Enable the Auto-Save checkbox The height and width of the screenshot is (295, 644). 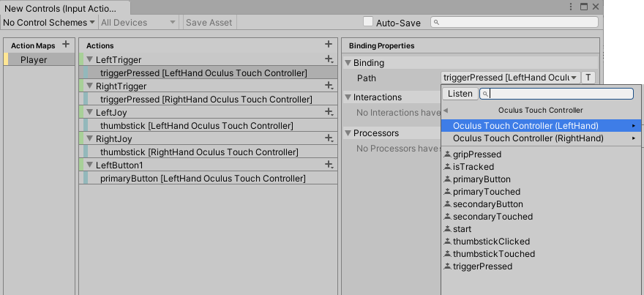[x=368, y=22]
